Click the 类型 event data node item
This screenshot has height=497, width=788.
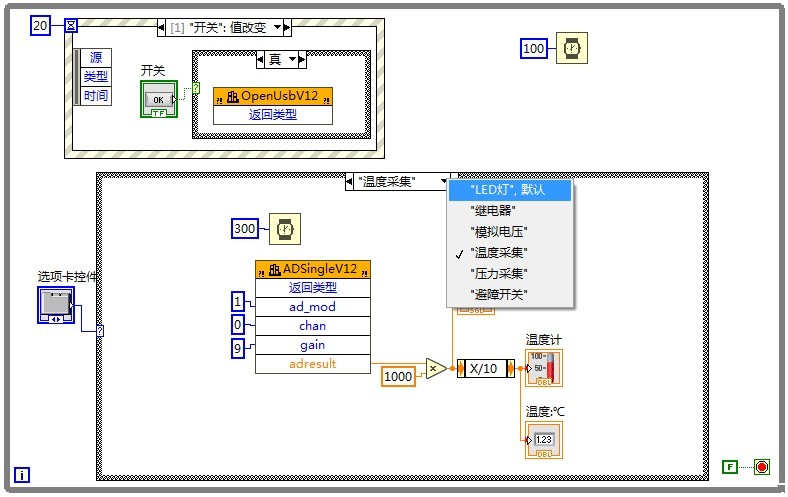(95, 77)
